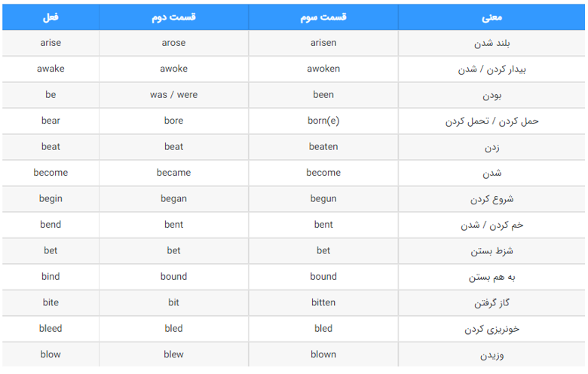Select the meaning بلند شدن

[x=492, y=43]
